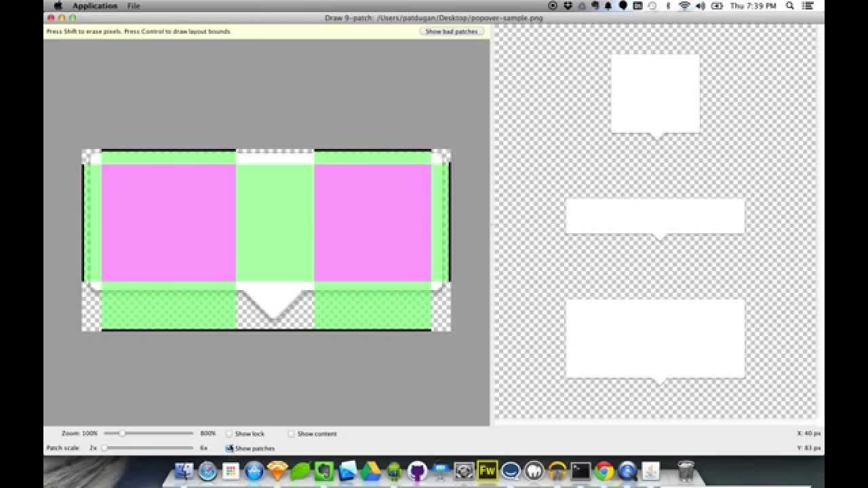Click the Show bad patches button

pos(452,31)
